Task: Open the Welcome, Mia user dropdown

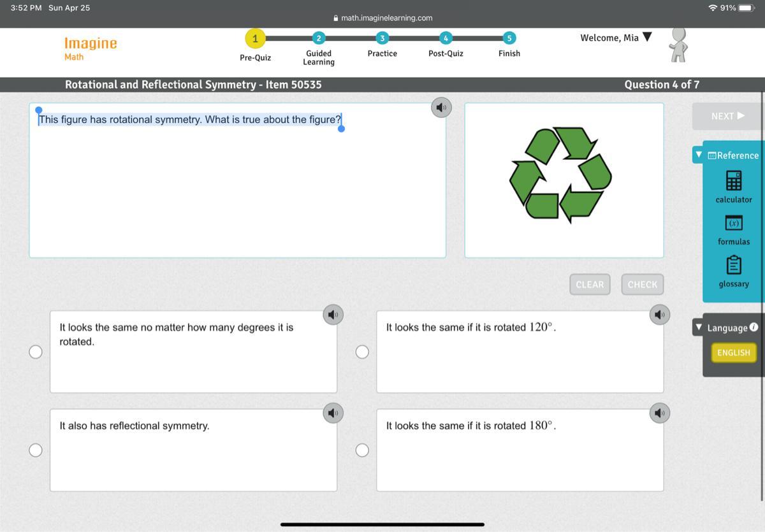Action: pos(616,38)
